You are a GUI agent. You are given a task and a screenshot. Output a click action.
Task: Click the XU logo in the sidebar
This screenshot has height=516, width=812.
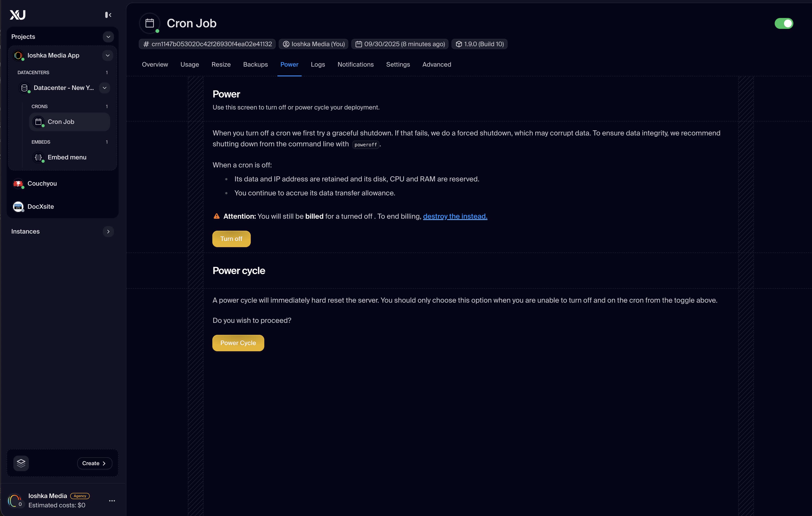(x=18, y=15)
